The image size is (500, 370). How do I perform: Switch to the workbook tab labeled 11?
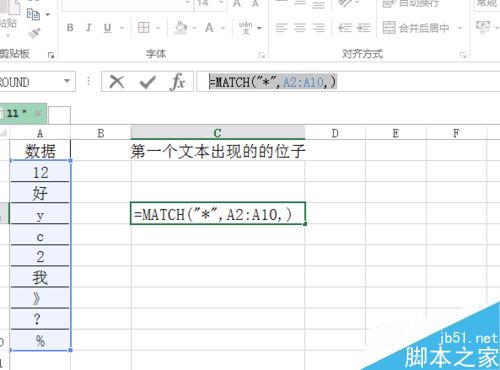[16, 114]
